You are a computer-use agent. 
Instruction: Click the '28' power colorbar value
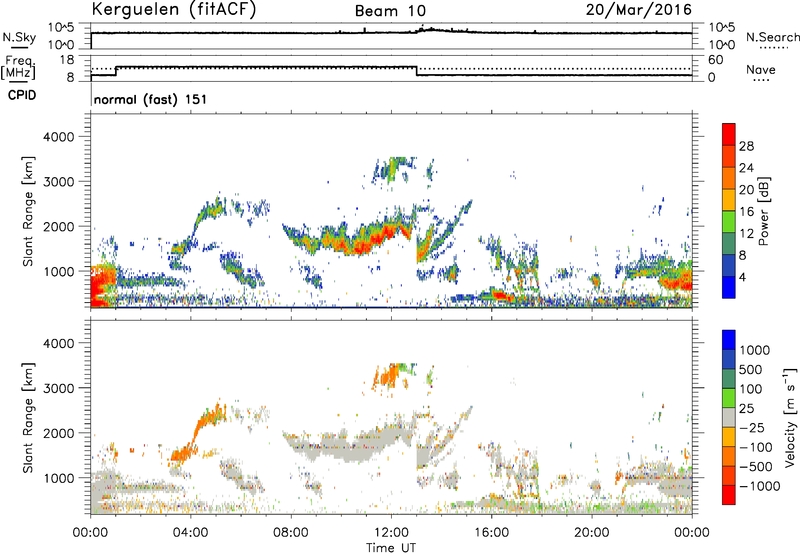pyautogui.click(x=746, y=146)
